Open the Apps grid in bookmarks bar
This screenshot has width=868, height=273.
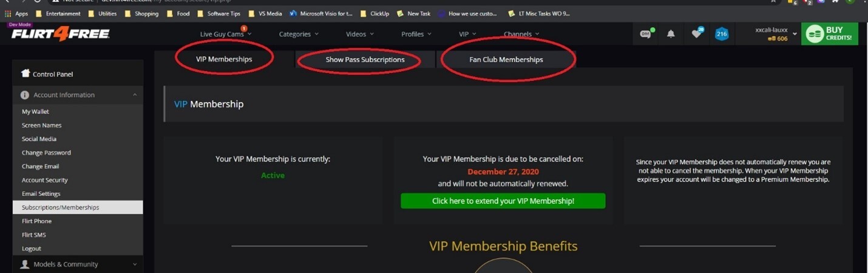8,13
